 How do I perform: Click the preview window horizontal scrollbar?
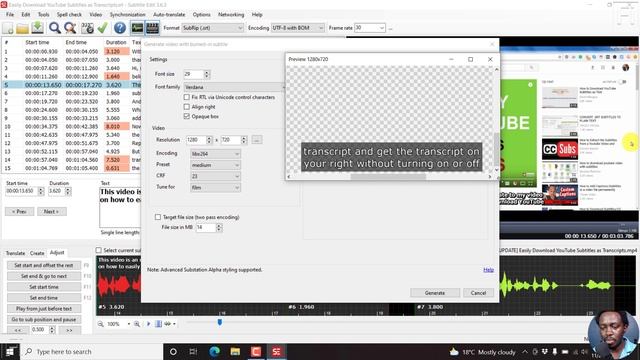[389, 177]
